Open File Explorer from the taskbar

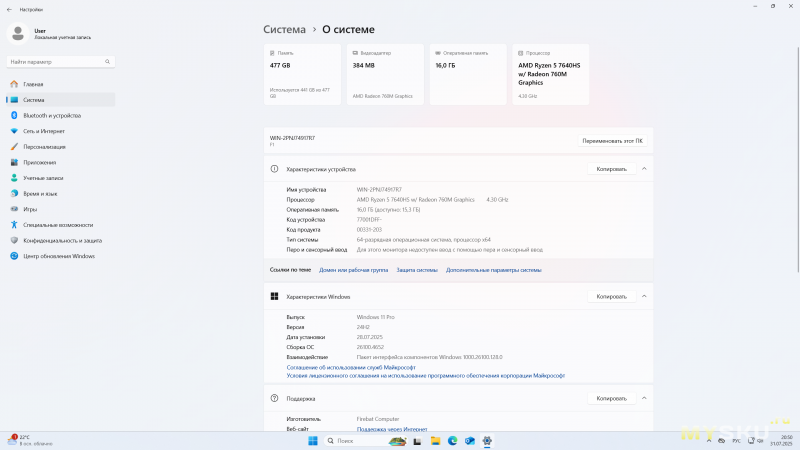click(x=435, y=441)
